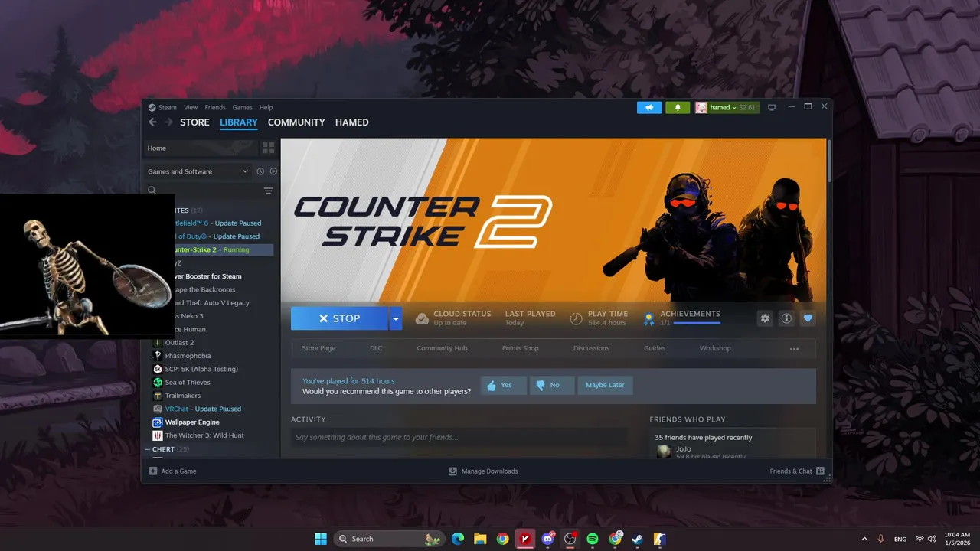The height and width of the screenshot is (551, 980).
Task: Click the Steam logo in title bar
Action: tap(152, 108)
